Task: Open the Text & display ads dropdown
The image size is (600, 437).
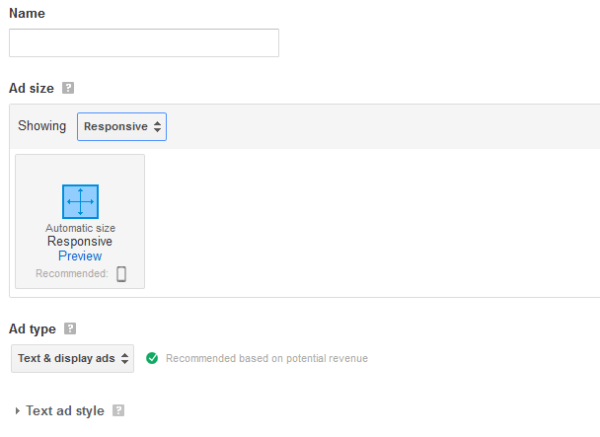Action: tap(72, 358)
